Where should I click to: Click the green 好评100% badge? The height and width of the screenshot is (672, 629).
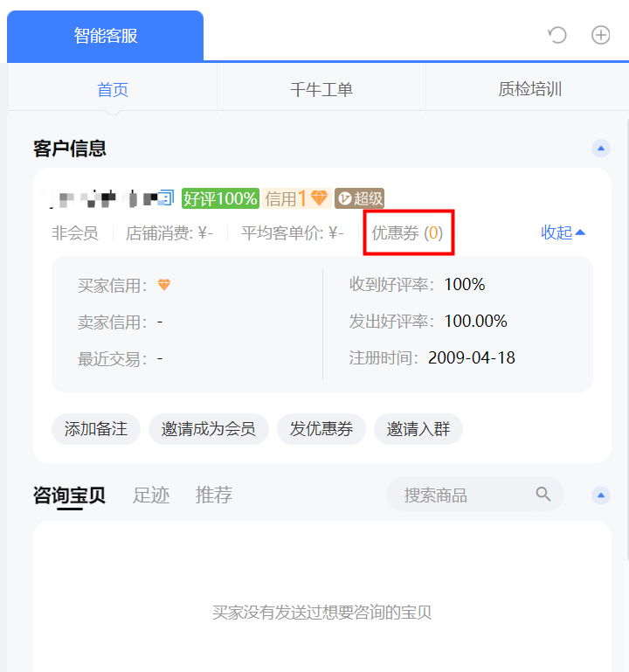(x=220, y=198)
